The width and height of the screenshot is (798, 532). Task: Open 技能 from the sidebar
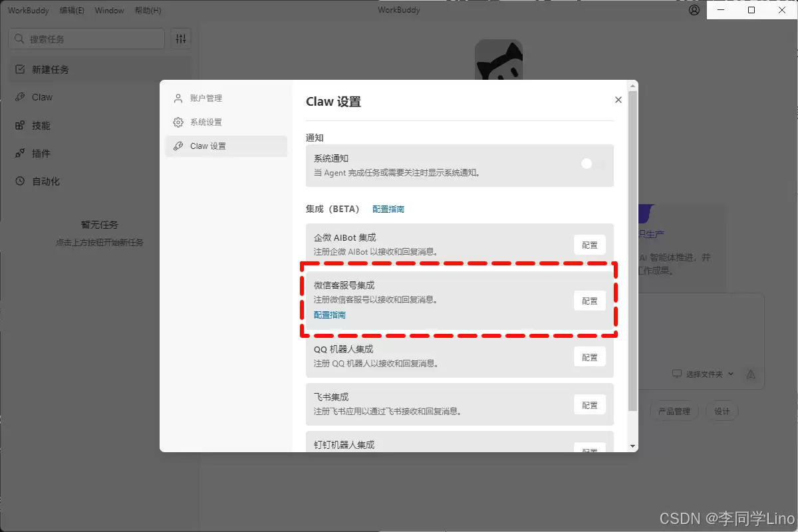tap(41, 126)
